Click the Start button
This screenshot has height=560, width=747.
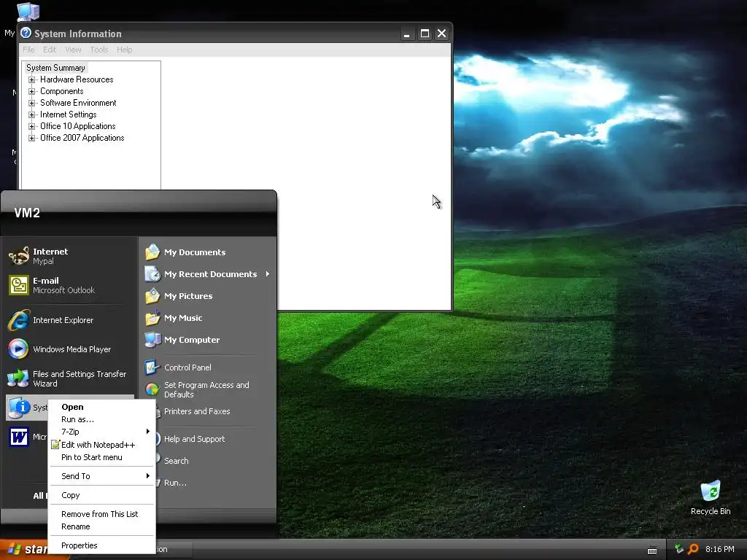25,550
